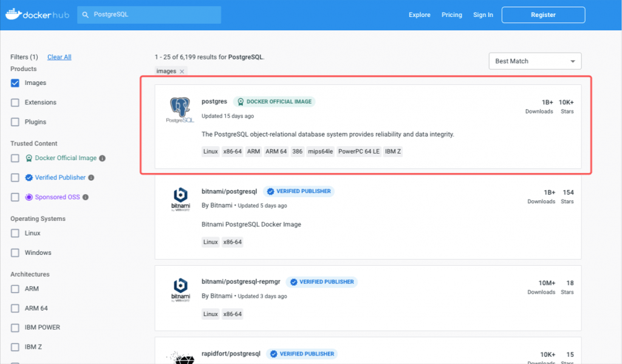Image resolution: width=622 pixels, height=364 pixels.
Task: Click the first Bitnami logo for bitnami/postgresql
Action: point(180,199)
